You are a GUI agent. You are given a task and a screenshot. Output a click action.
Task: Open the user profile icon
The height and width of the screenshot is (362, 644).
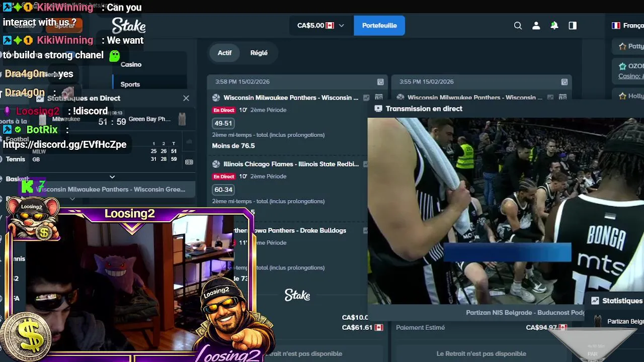pyautogui.click(x=536, y=26)
